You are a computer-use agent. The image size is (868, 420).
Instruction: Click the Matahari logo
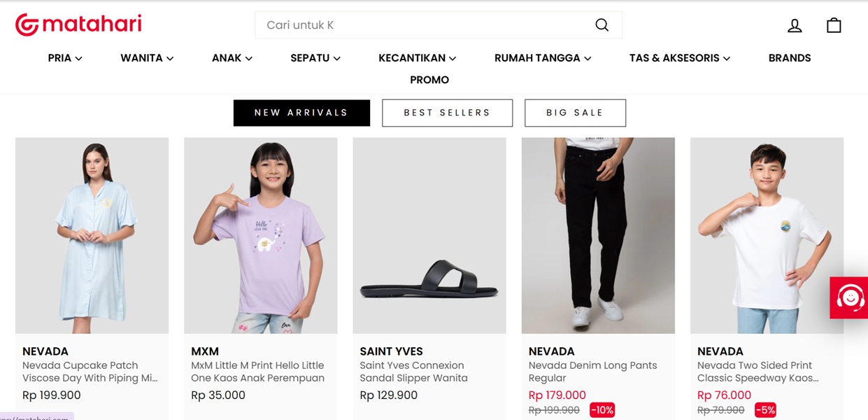(x=78, y=25)
